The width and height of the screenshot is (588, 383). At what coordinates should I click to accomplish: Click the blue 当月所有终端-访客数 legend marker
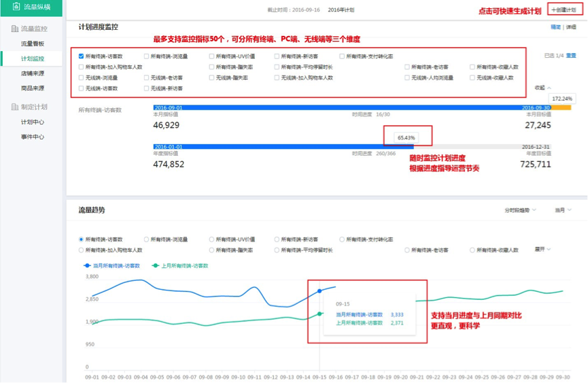tap(86, 265)
